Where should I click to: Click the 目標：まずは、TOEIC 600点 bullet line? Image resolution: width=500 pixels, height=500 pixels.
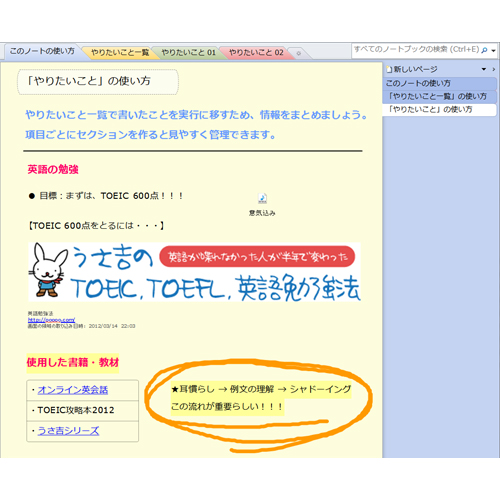(x=106, y=196)
